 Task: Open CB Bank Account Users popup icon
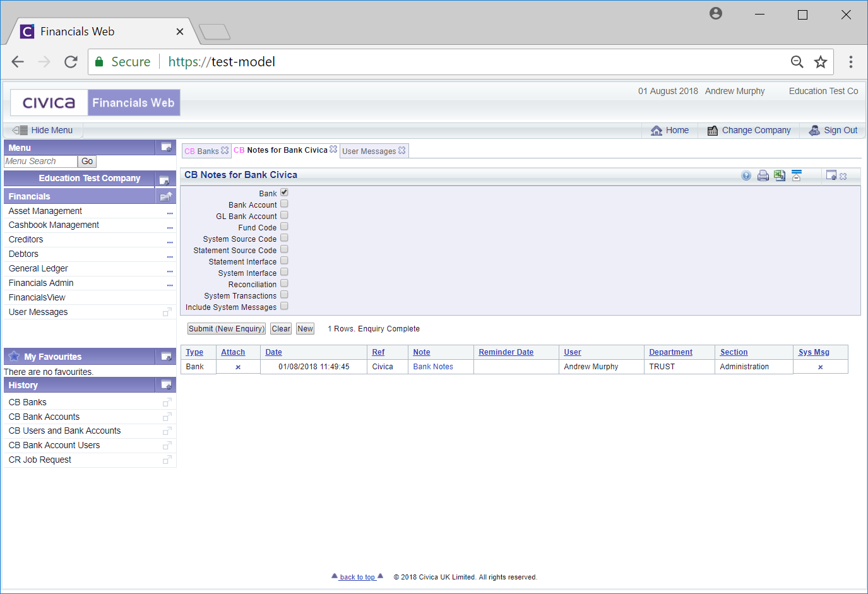point(167,446)
